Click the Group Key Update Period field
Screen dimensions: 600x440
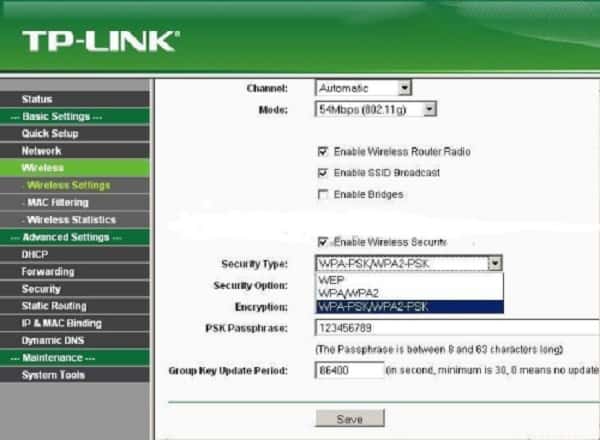349,370
